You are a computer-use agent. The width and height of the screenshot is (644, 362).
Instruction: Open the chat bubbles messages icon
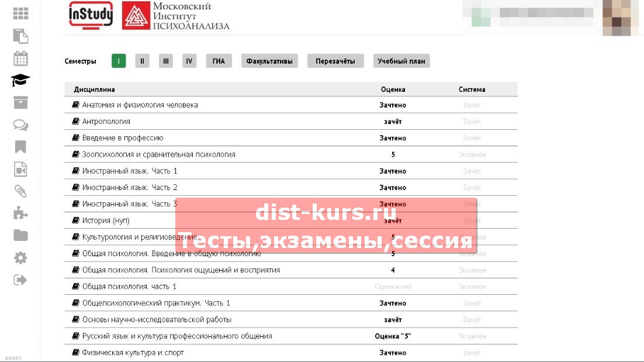(20, 125)
